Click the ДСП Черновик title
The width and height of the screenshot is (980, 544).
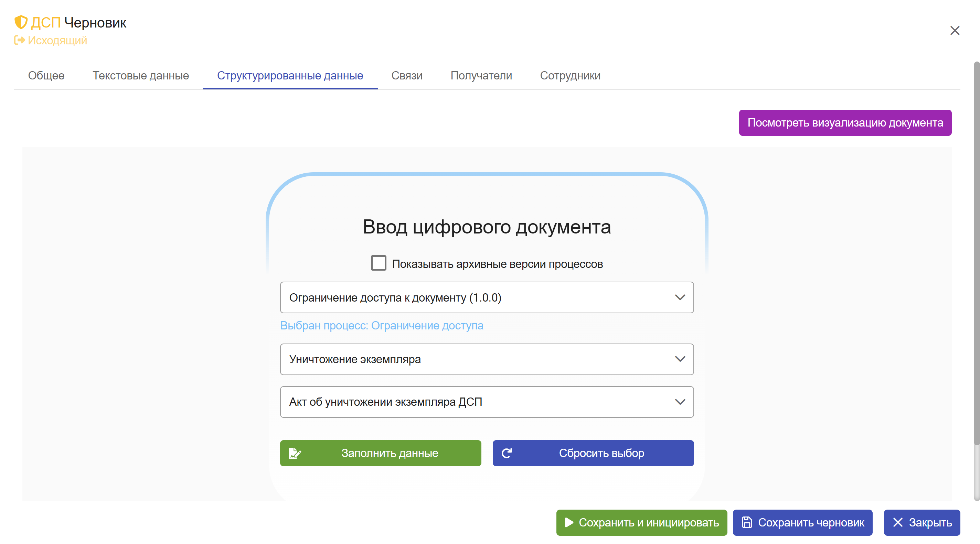coord(78,22)
